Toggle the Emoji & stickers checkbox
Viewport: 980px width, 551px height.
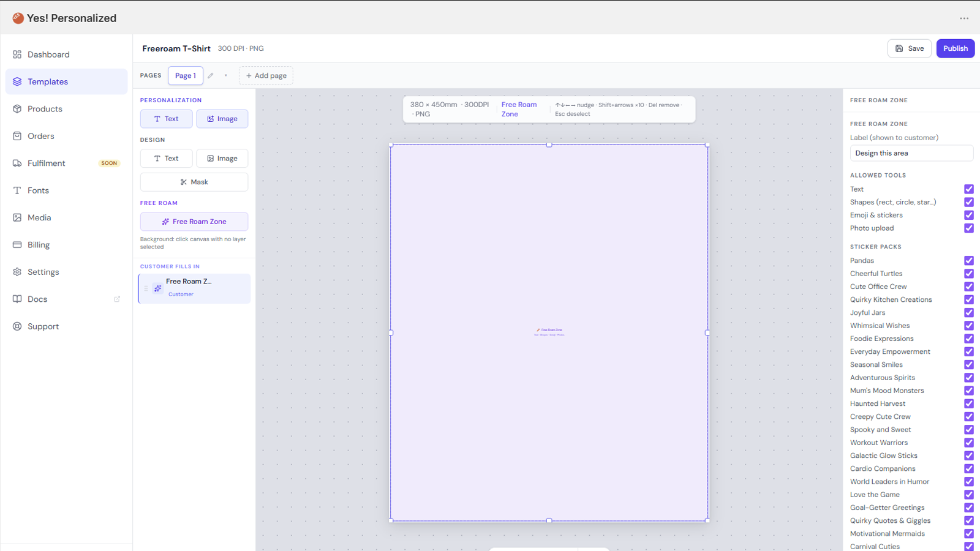pos(969,215)
